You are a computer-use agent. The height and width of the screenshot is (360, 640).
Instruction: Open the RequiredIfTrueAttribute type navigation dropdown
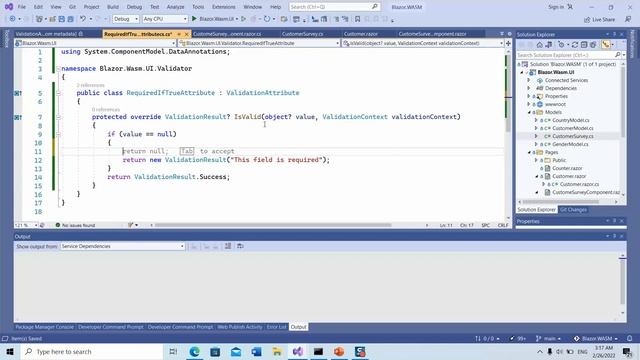[259, 43]
